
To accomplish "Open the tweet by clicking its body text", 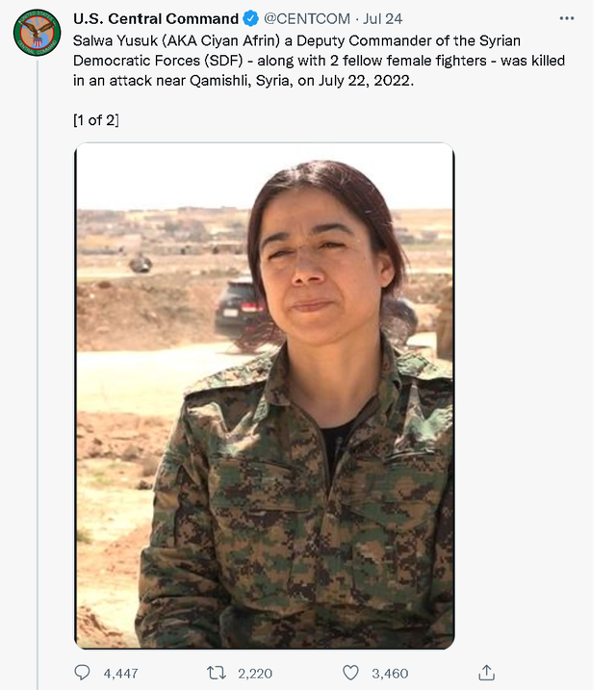I will click(319, 61).
